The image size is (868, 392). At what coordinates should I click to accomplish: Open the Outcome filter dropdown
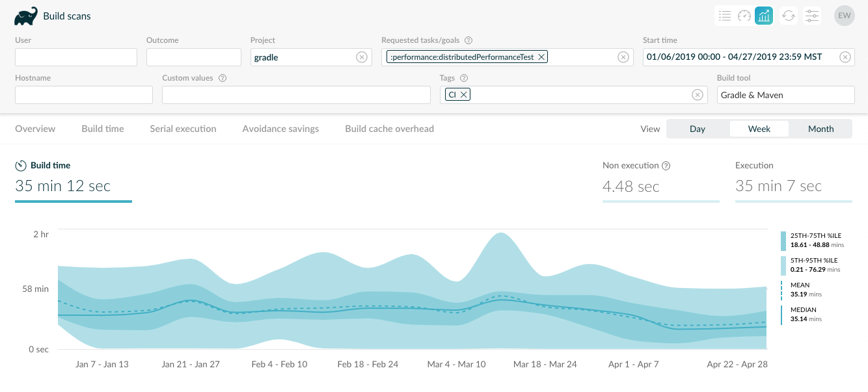coord(193,57)
